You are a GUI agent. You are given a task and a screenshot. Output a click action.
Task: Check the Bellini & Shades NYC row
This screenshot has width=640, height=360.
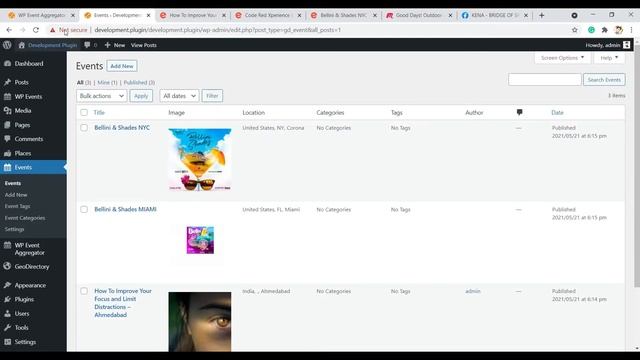pyautogui.click(x=84, y=128)
